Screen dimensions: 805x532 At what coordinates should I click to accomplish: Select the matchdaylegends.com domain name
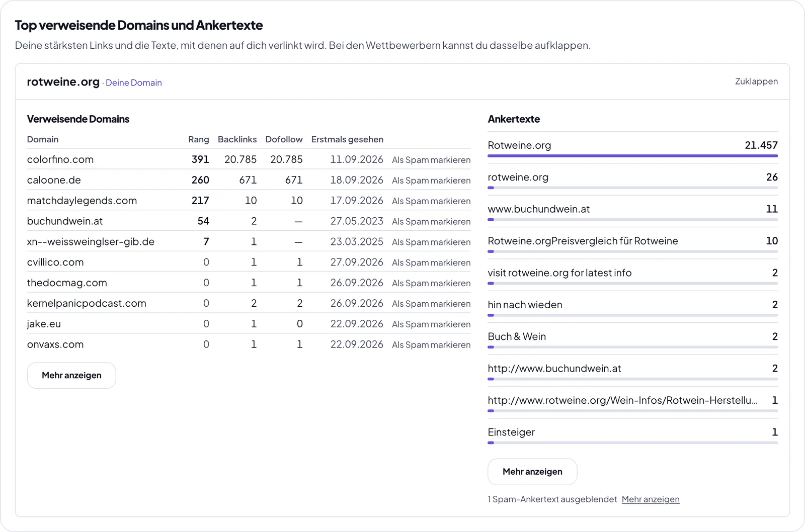(82, 201)
